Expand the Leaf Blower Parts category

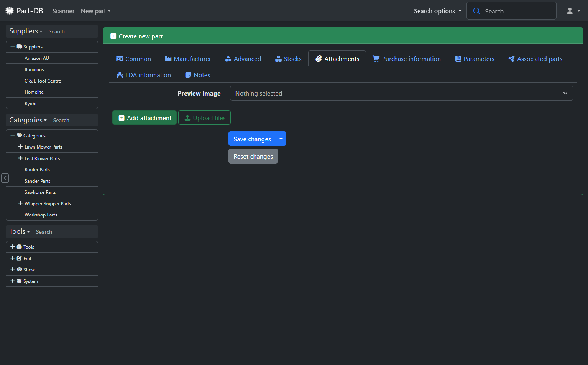click(x=20, y=158)
